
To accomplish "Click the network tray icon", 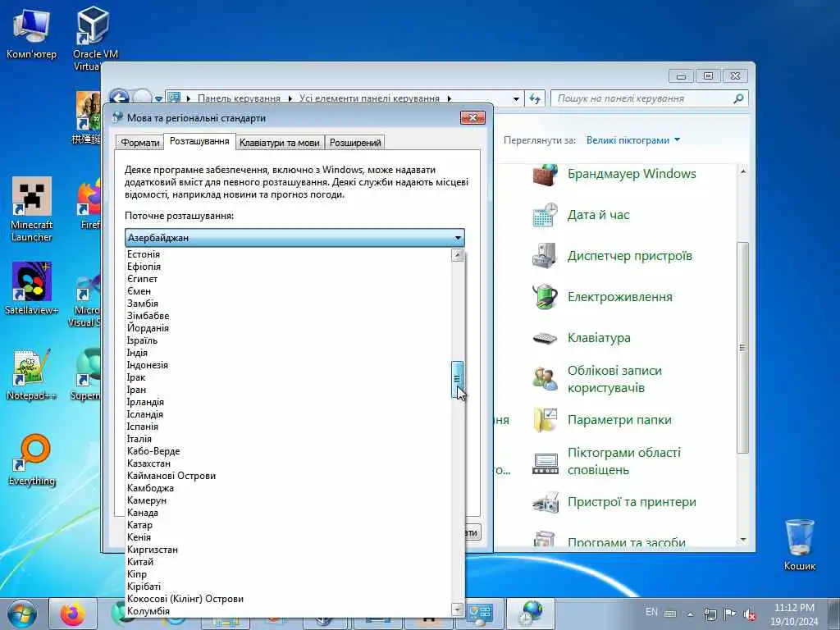I will [710, 614].
